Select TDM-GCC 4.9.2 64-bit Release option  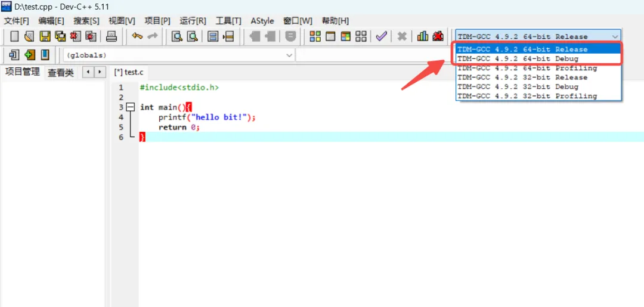click(x=538, y=49)
